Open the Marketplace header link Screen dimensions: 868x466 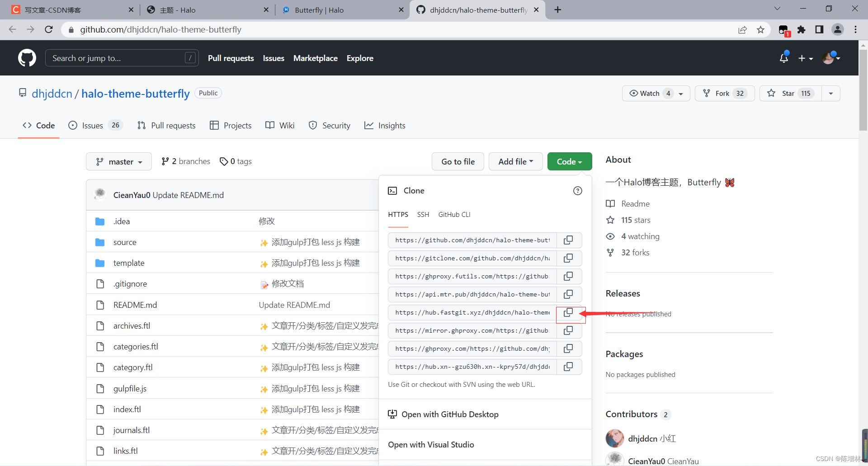click(316, 58)
